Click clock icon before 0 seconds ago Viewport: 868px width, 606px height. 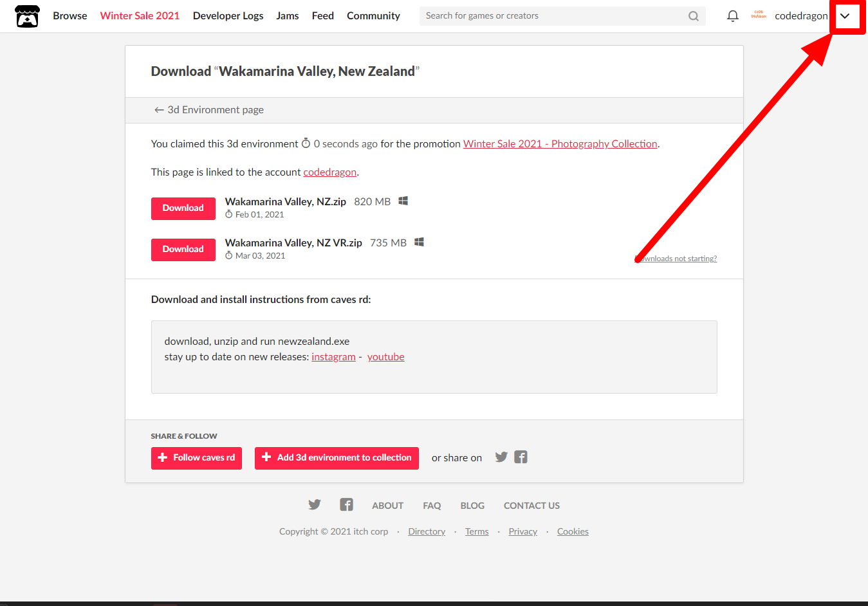(306, 143)
